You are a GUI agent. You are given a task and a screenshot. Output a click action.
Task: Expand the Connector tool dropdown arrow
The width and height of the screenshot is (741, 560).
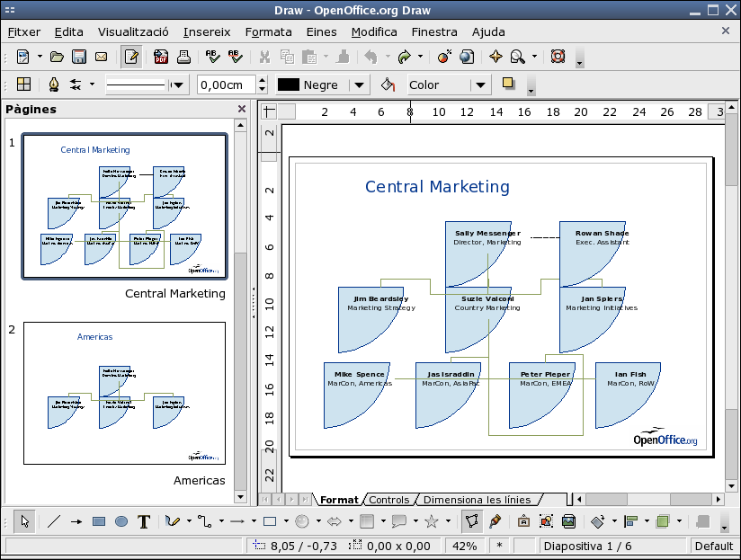(221, 521)
